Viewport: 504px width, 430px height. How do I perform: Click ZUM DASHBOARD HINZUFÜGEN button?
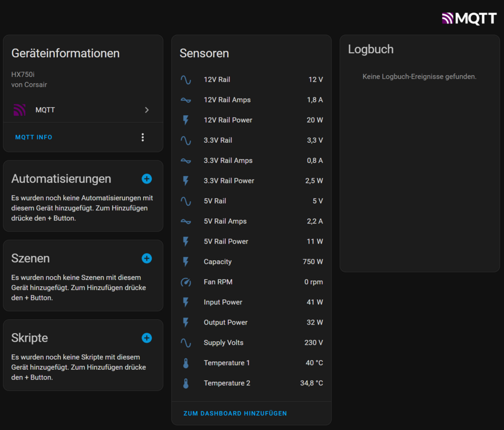click(235, 413)
